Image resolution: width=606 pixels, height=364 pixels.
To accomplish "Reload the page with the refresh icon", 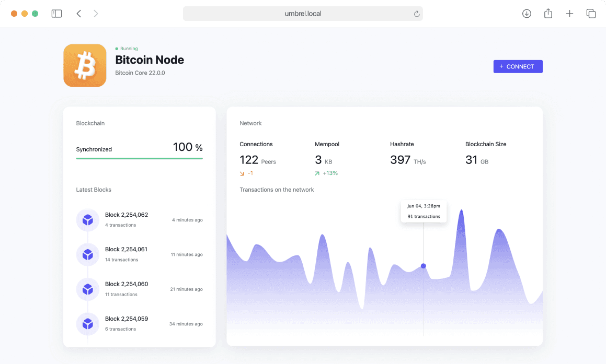I will [x=417, y=14].
